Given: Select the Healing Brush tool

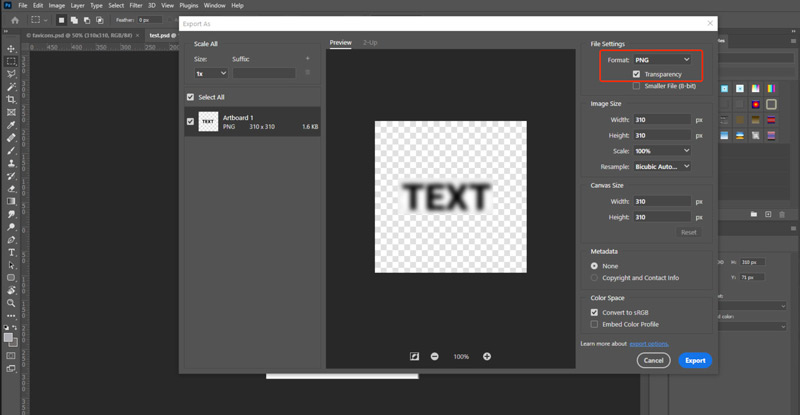Looking at the screenshot, I should [11, 138].
